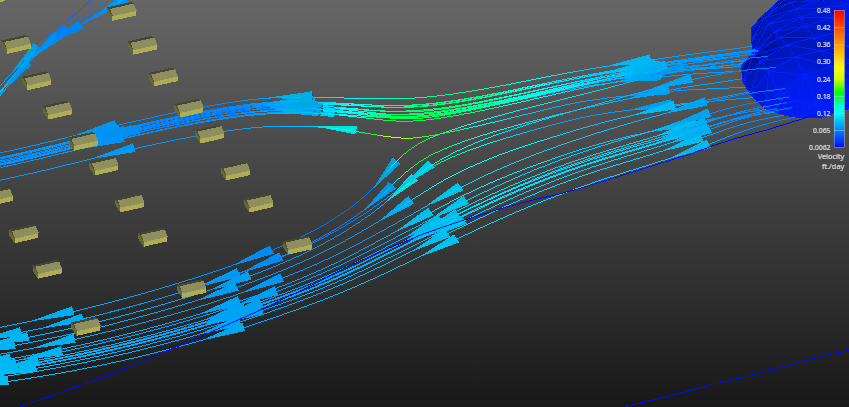The image size is (849, 407).
Task: Select the Velocity legend title
Action: (831, 157)
